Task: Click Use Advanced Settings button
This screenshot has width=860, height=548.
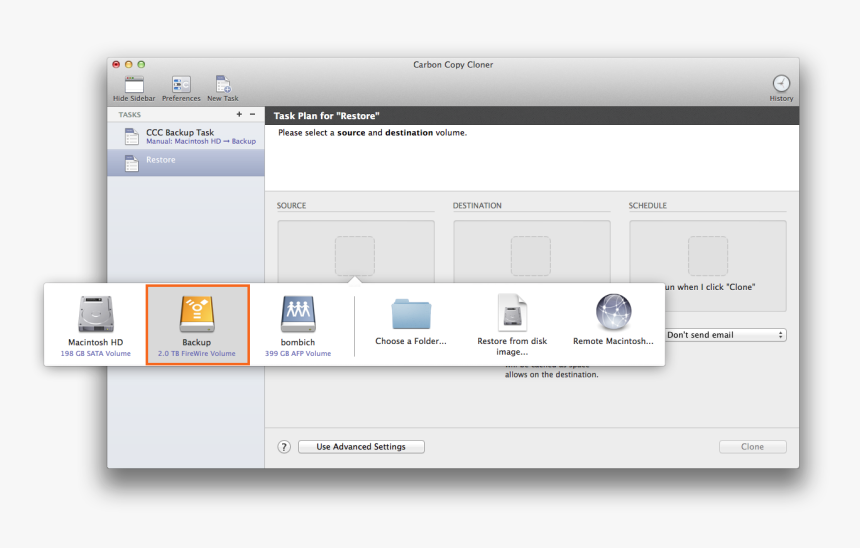Action: [x=361, y=447]
